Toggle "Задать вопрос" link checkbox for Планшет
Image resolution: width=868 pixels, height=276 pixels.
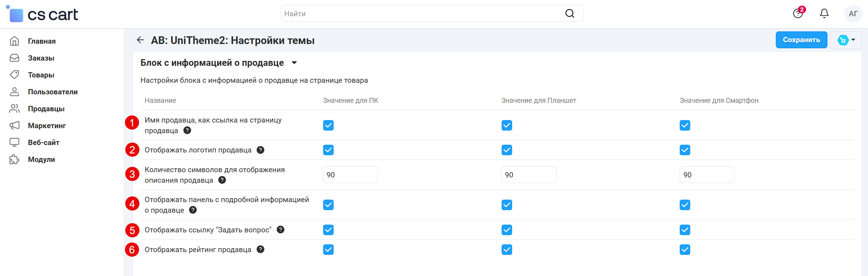[x=507, y=230]
